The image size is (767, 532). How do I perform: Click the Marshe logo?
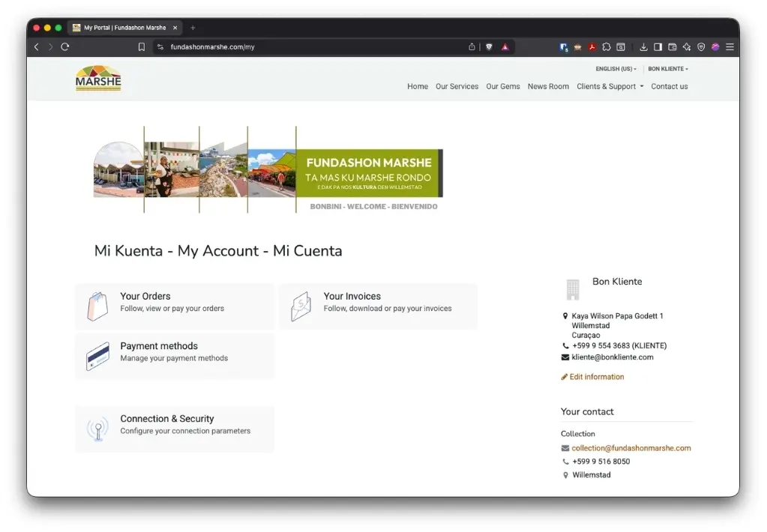98,78
